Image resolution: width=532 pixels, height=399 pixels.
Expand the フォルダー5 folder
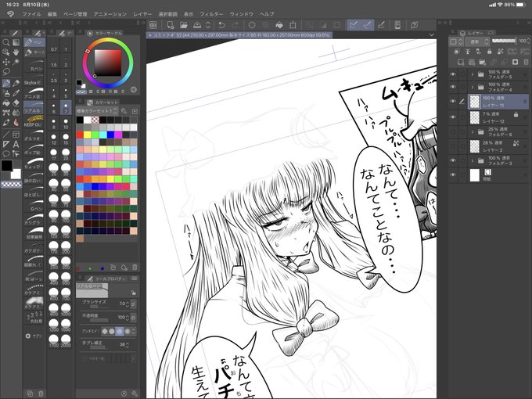tap(473, 74)
